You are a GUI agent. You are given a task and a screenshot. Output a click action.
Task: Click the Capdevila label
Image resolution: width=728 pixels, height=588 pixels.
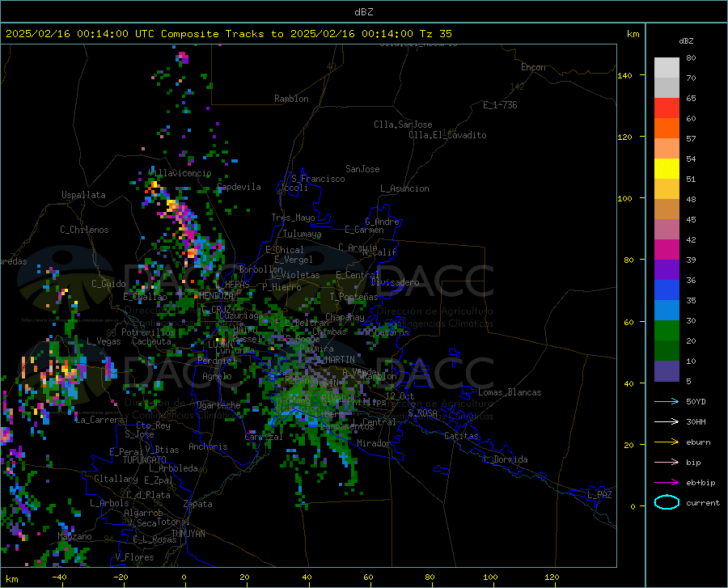239,187
